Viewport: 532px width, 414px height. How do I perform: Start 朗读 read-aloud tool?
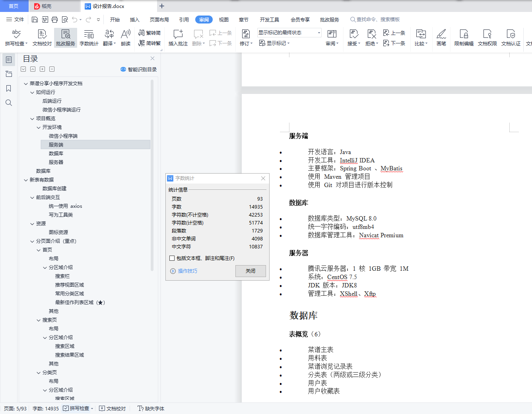pos(126,37)
